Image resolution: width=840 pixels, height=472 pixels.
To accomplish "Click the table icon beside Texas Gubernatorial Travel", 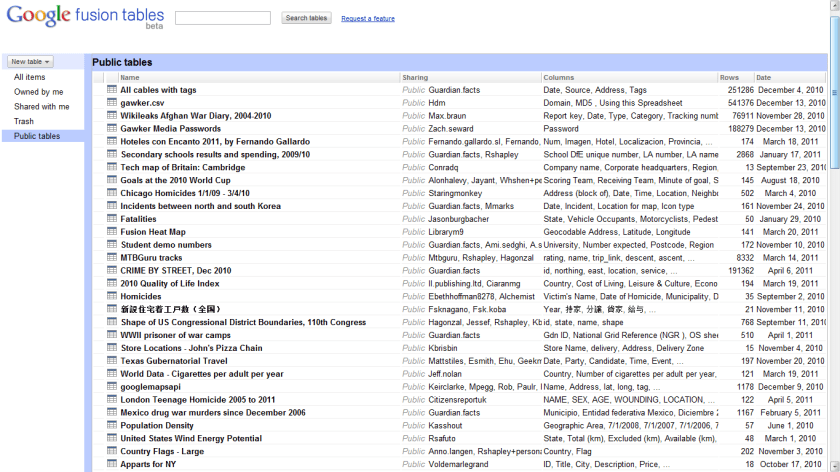I will [x=112, y=361].
